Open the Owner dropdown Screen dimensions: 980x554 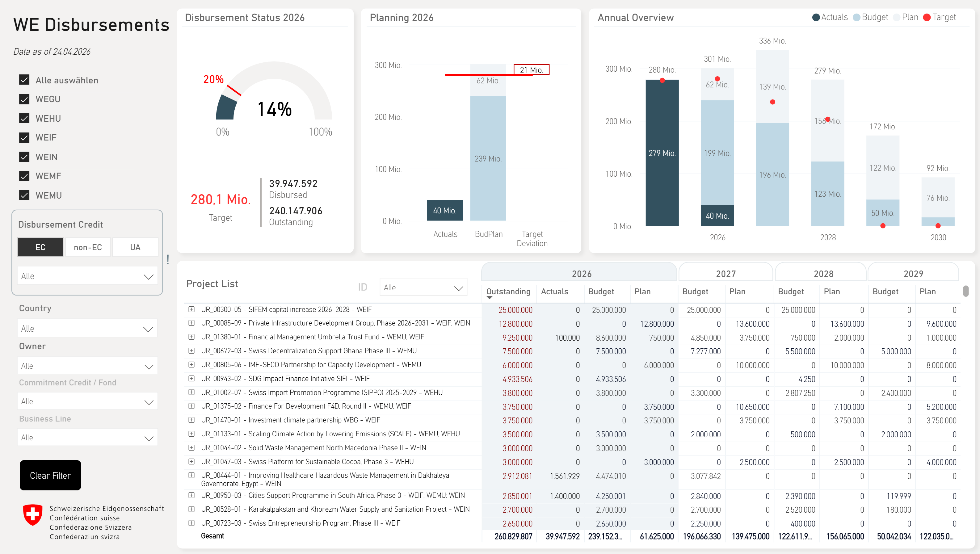[87, 366]
